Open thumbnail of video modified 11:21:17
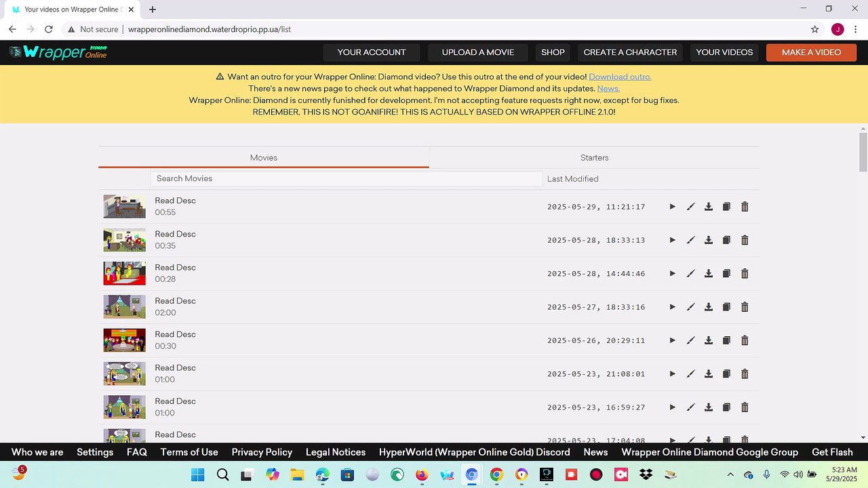The height and width of the screenshot is (488, 868). coord(125,207)
